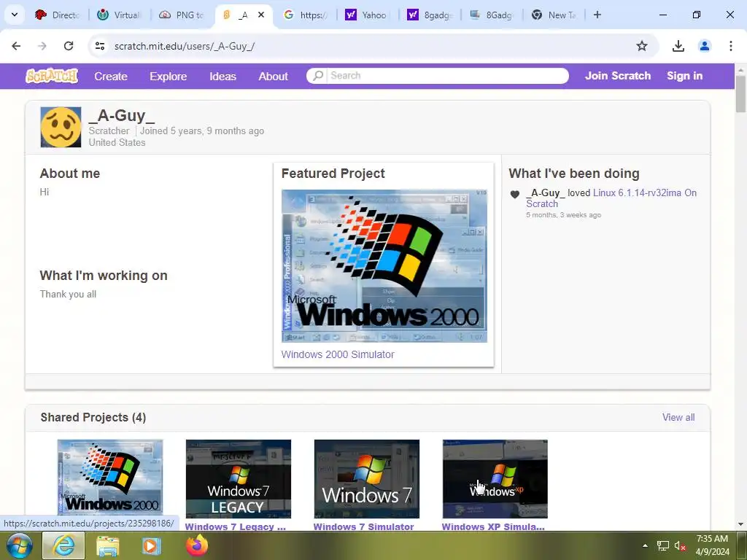Click the Windows 7 Simulator title link

pos(363,526)
